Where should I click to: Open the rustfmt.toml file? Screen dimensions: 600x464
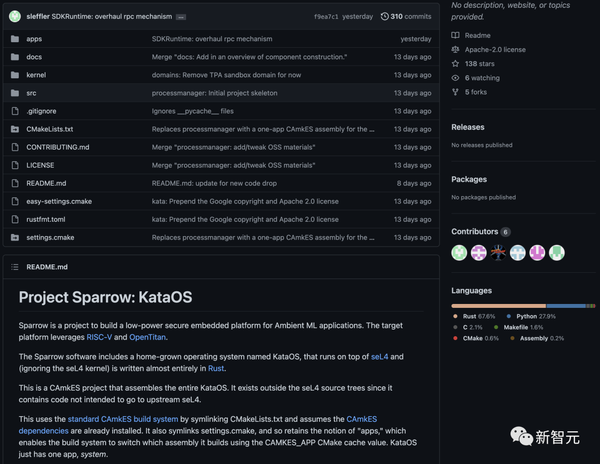[x=45, y=219]
